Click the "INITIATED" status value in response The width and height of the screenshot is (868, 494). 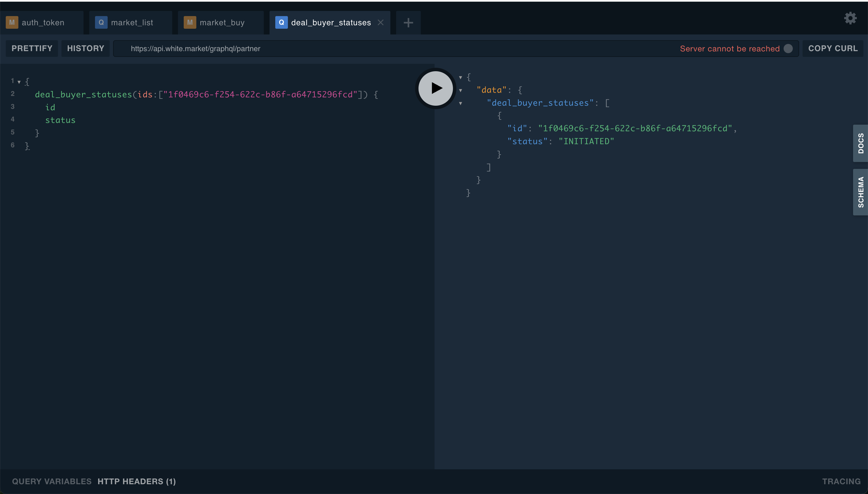[x=586, y=142]
